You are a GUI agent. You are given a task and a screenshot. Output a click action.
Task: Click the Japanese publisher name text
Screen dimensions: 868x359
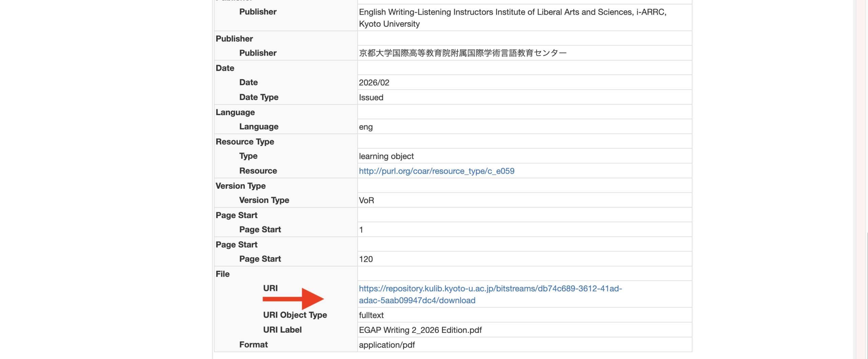pyautogui.click(x=462, y=53)
